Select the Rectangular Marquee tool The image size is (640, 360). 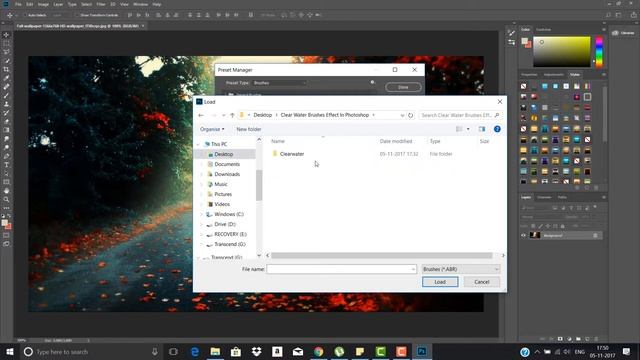6,43
